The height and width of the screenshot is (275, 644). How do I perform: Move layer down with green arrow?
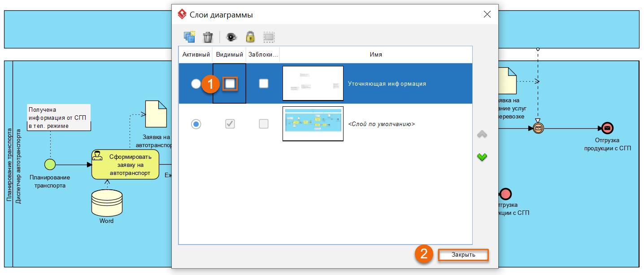tap(482, 157)
